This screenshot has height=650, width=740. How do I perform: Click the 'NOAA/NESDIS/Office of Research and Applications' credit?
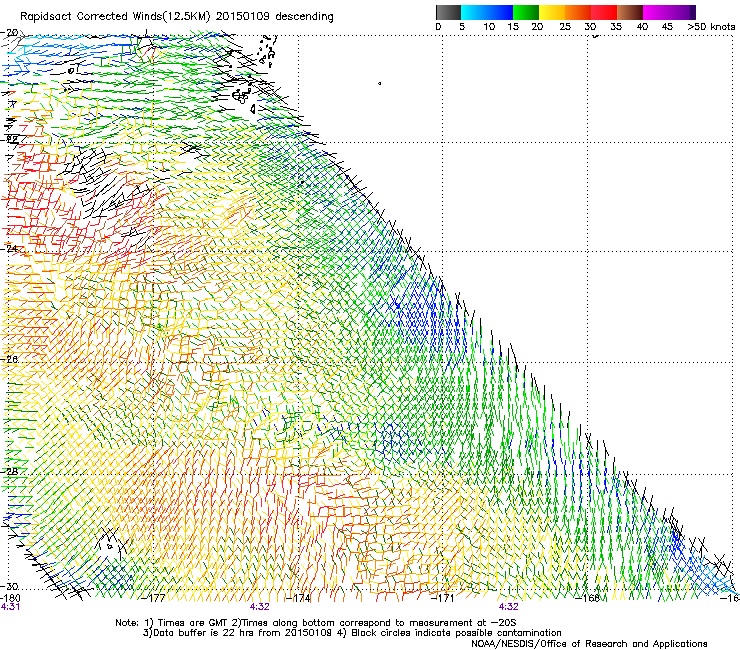(x=589, y=644)
